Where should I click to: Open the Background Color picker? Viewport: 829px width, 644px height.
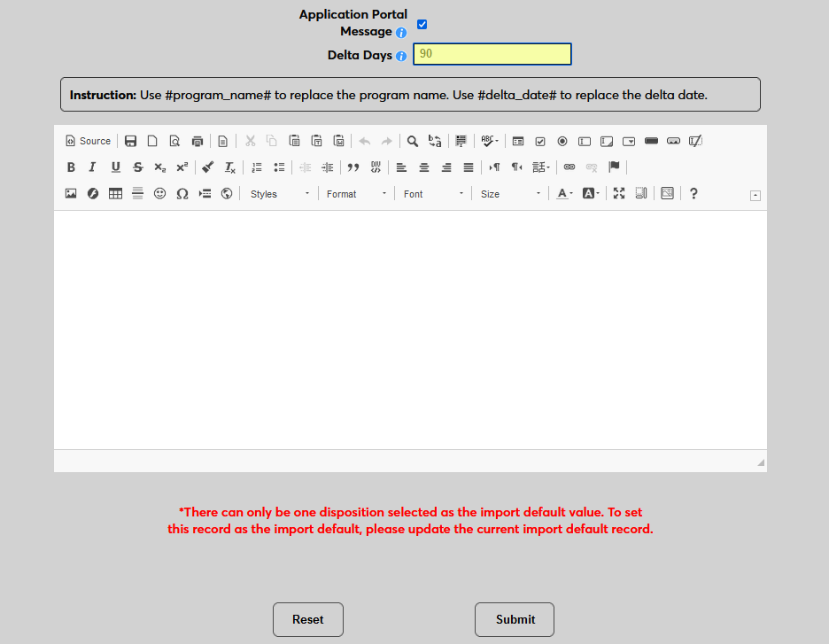[591, 194]
